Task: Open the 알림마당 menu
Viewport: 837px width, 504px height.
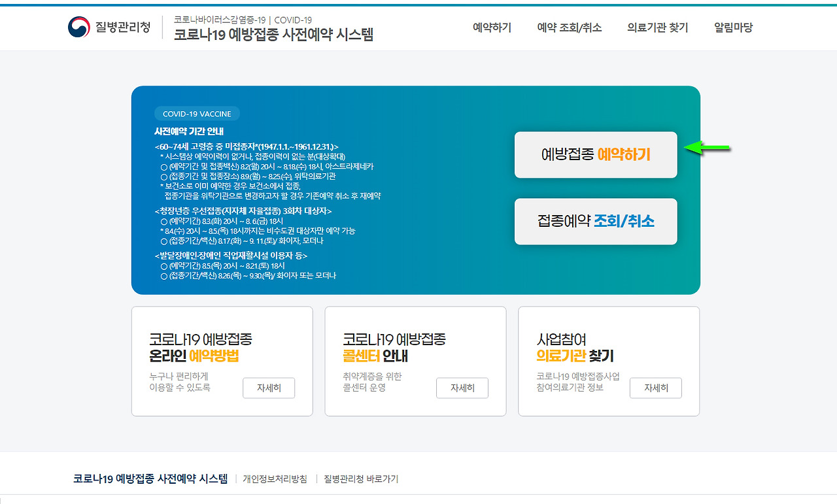Action: (733, 27)
